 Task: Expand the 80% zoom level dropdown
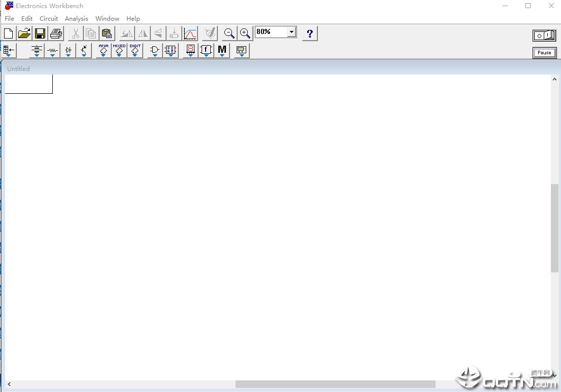291,32
